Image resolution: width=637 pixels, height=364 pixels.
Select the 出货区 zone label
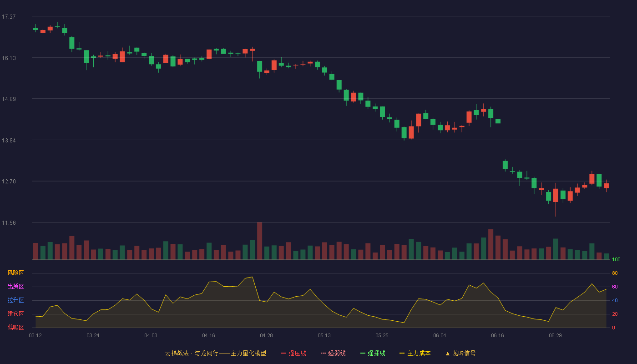coord(15,287)
